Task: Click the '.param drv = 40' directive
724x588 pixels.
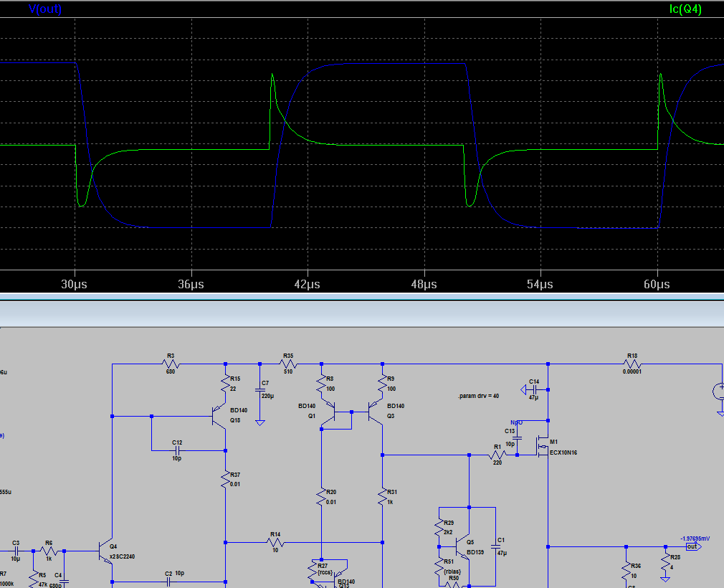Action: tap(478, 396)
